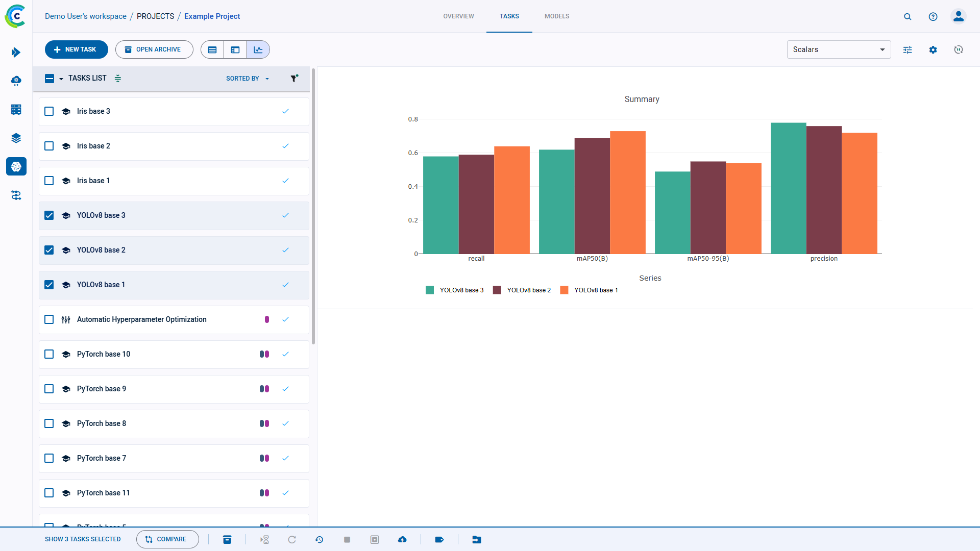980x551 pixels.
Task: Click the NEW TASK button
Action: click(x=76, y=49)
